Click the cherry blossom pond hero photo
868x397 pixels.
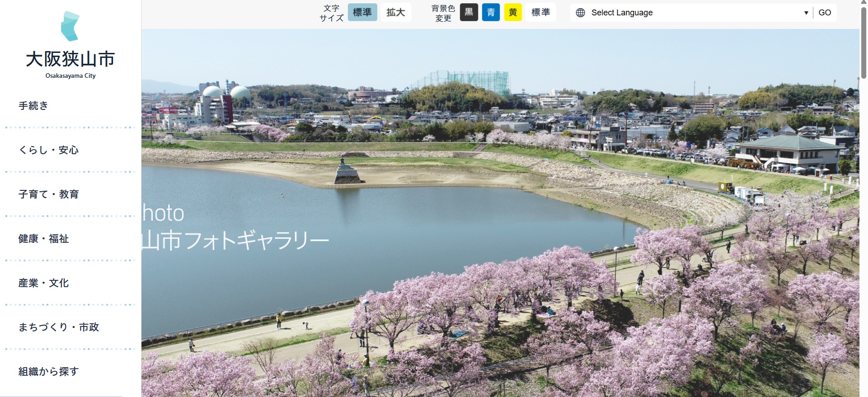click(x=500, y=213)
